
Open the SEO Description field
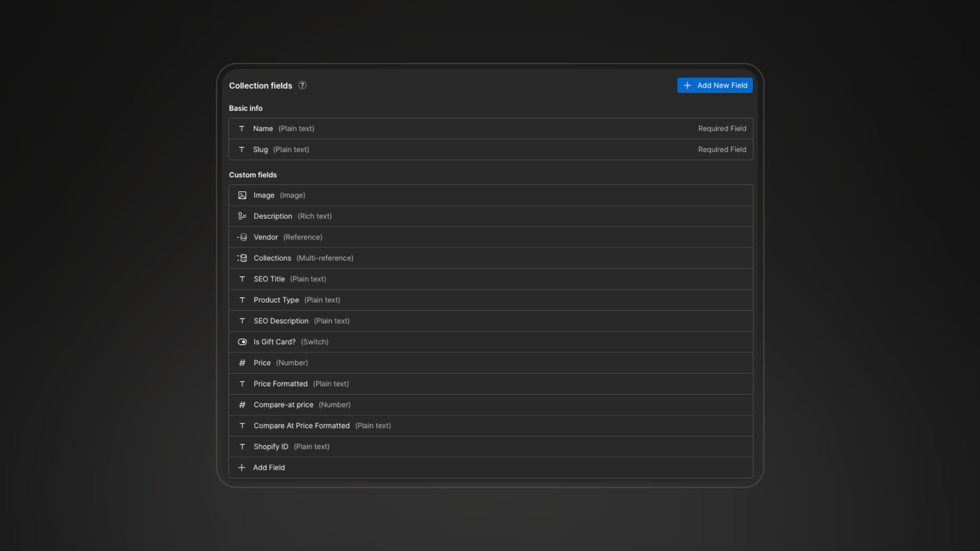point(491,321)
